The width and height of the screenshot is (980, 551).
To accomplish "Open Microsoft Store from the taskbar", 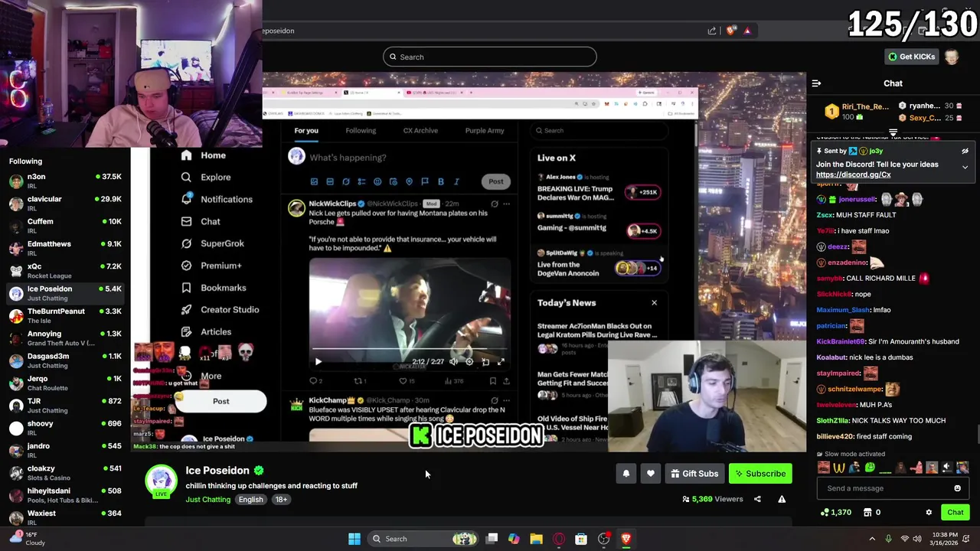I will [x=581, y=539].
